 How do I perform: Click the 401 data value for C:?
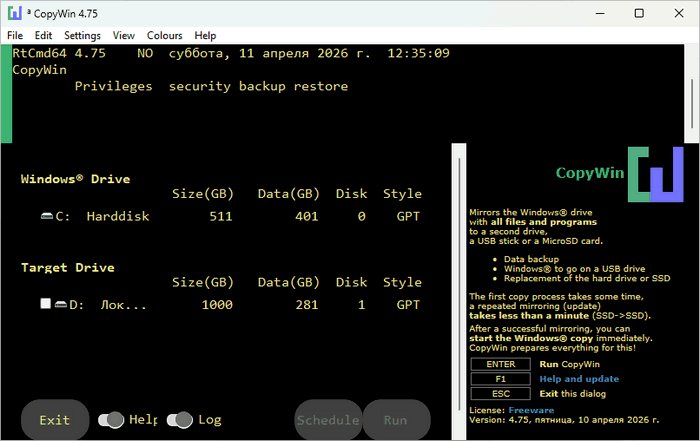pyautogui.click(x=307, y=216)
